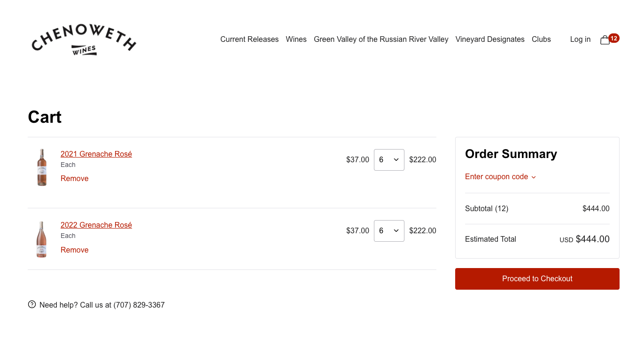
Task: Remove the 2022 Grenache Rosé from cart
Action: [75, 250]
